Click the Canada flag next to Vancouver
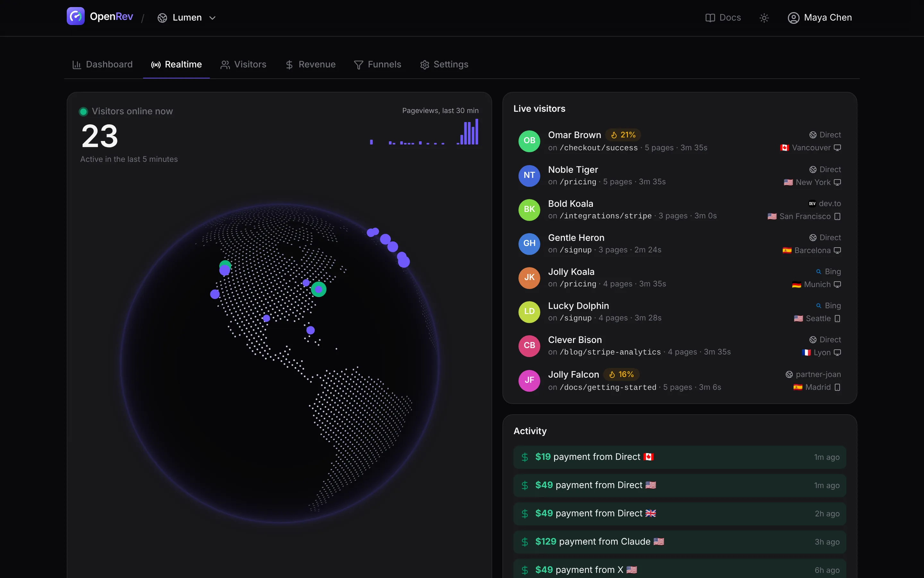 785,148
